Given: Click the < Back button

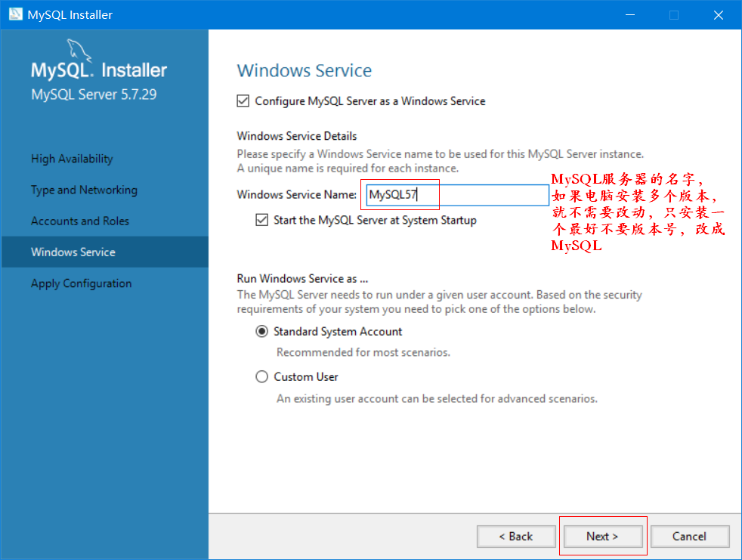Looking at the screenshot, I should [516, 537].
